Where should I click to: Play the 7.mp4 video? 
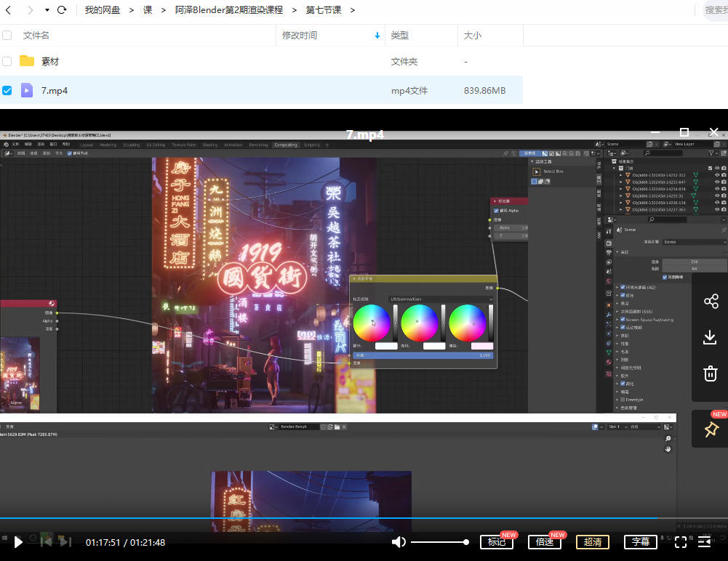click(18, 542)
